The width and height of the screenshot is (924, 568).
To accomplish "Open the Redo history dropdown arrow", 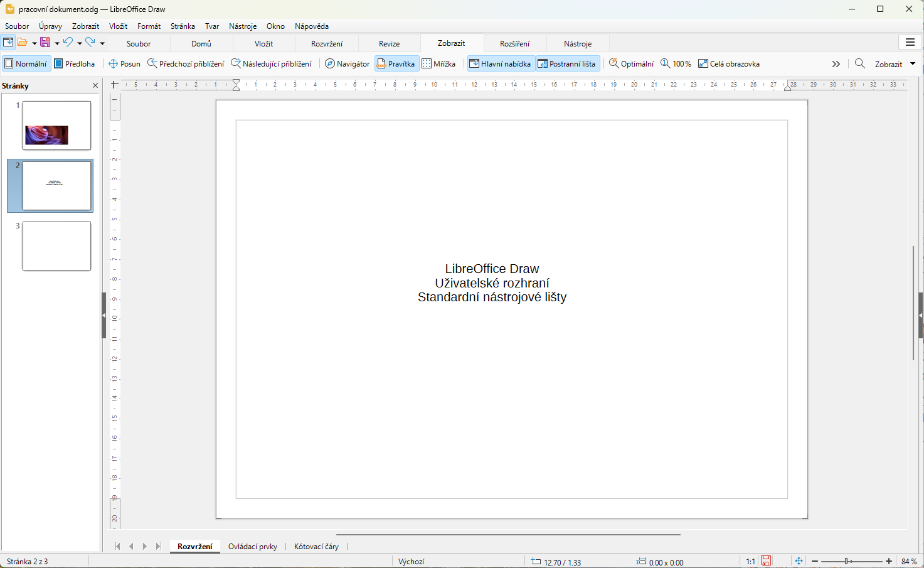I will [102, 43].
